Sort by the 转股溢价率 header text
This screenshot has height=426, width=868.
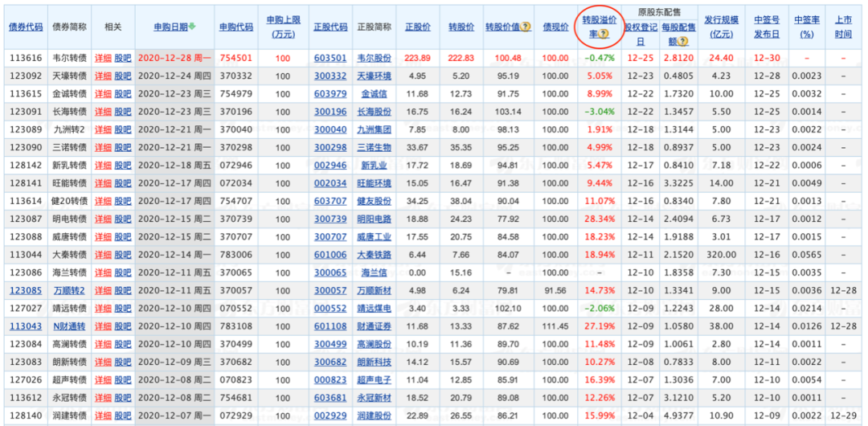click(x=600, y=27)
